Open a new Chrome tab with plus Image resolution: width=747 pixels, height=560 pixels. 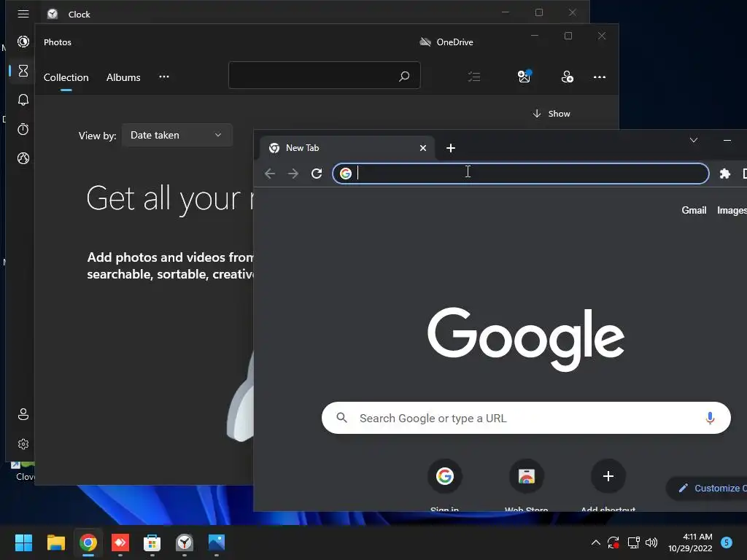coord(451,148)
